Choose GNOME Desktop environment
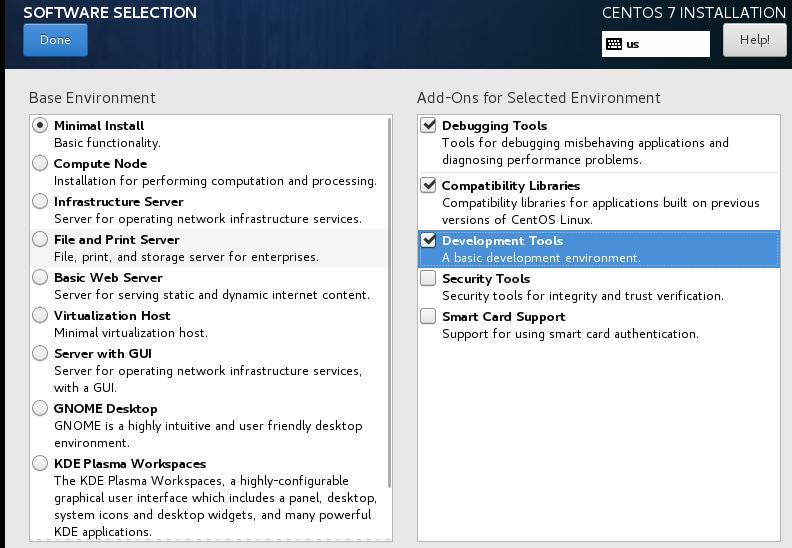 [x=40, y=409]
